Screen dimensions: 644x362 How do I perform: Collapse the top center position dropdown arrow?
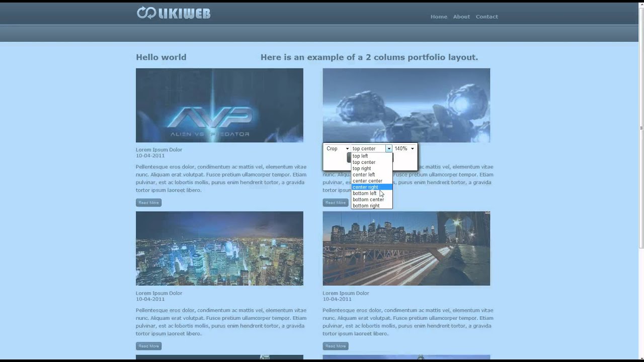(389, 149)
